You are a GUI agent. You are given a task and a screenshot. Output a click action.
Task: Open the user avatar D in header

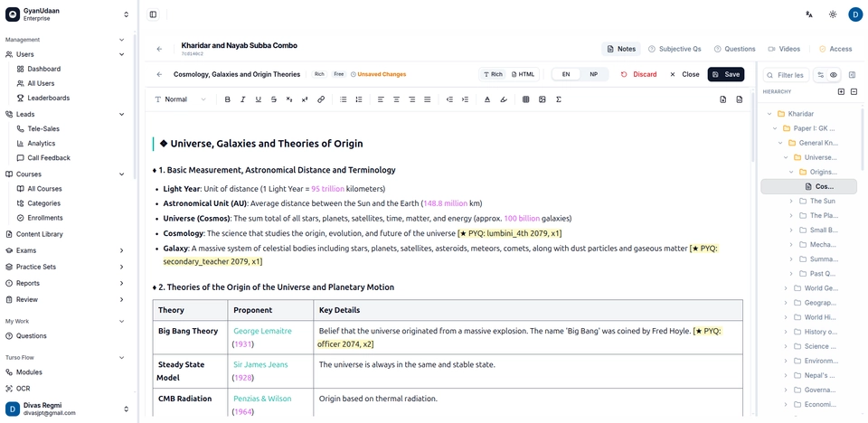click(855, 14)
